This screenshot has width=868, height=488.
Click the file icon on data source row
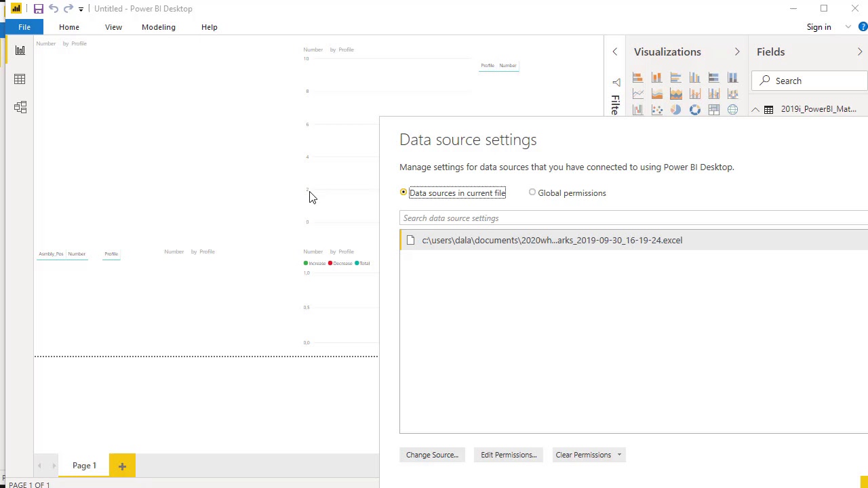coord(410,240)
